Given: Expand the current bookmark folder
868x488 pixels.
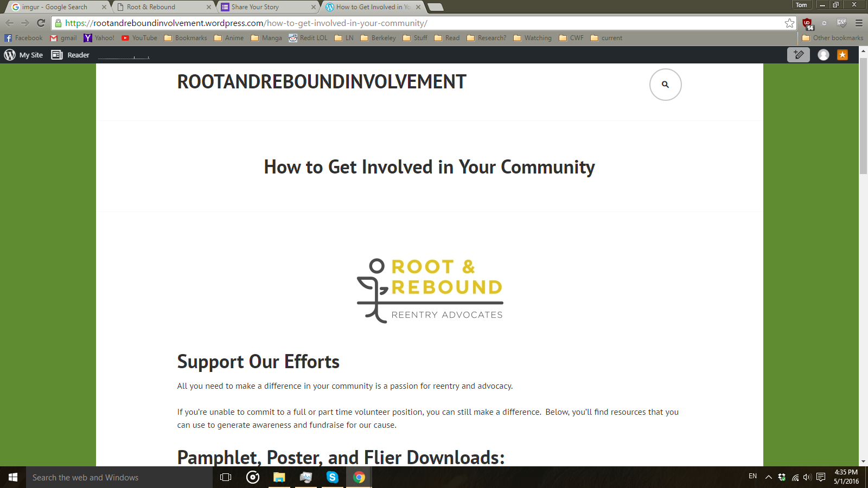Looking at the screenshot, I should 606,38.
